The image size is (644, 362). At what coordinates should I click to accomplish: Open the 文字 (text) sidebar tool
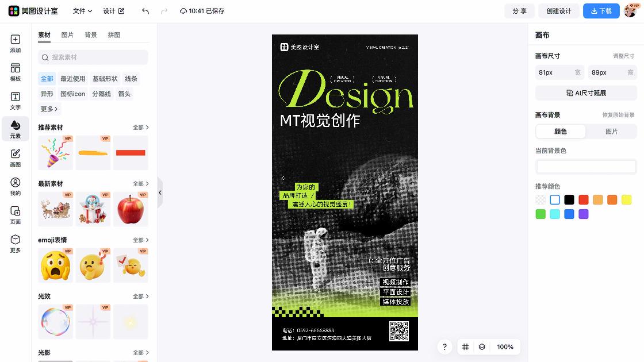click(15, 101)
